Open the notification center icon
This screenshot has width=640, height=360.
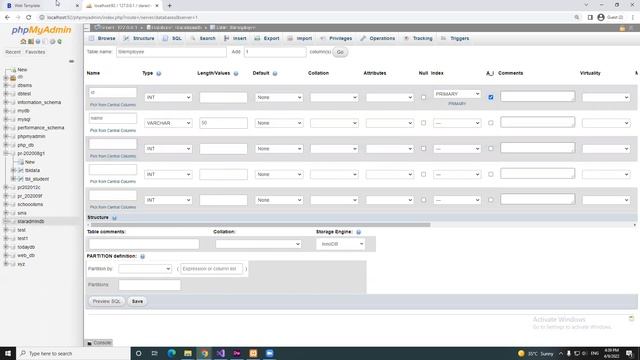[629, 353]
